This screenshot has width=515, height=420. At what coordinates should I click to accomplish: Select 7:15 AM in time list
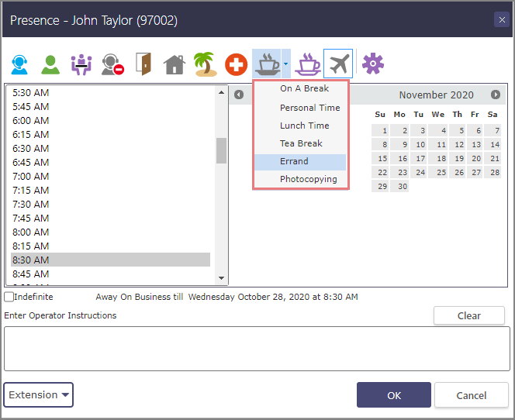pos(110,191)
